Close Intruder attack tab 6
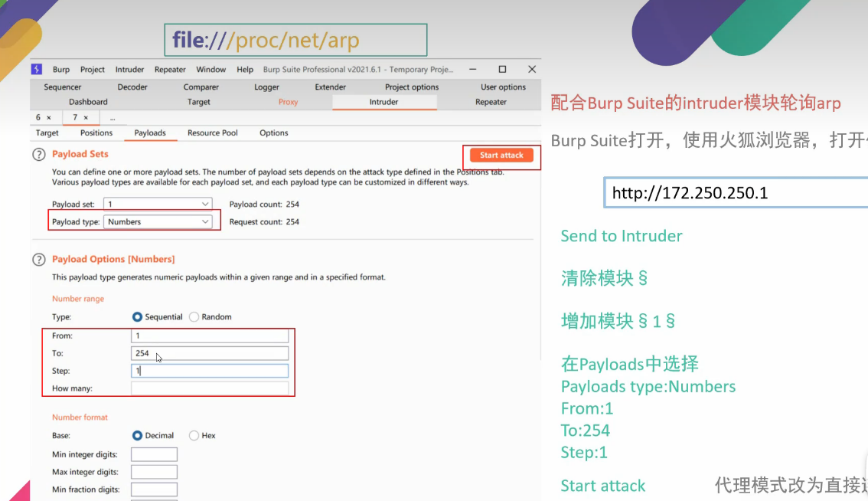This screenshot has width=868, height=501. click(48, 117)
